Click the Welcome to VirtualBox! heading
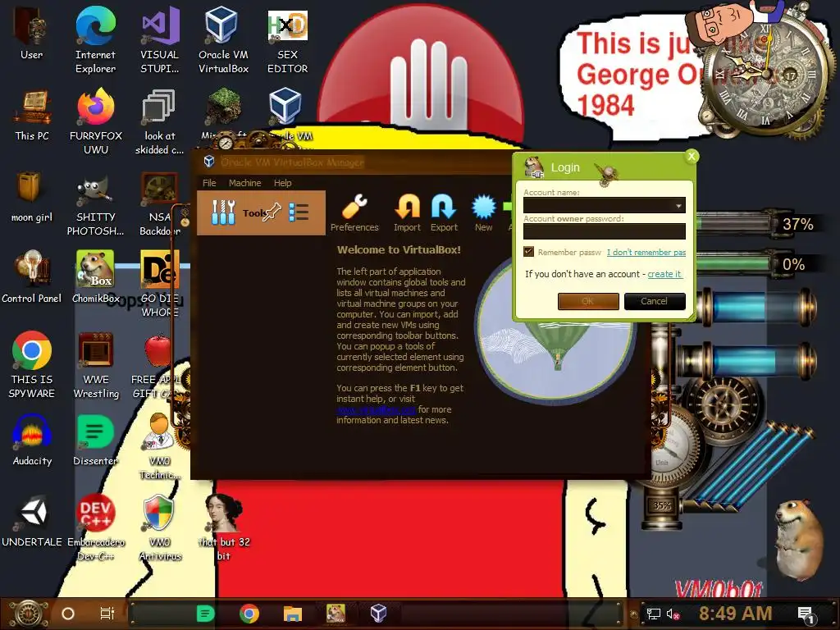The width and height of the screenshot is (840, 630). (x=399, y=249)
